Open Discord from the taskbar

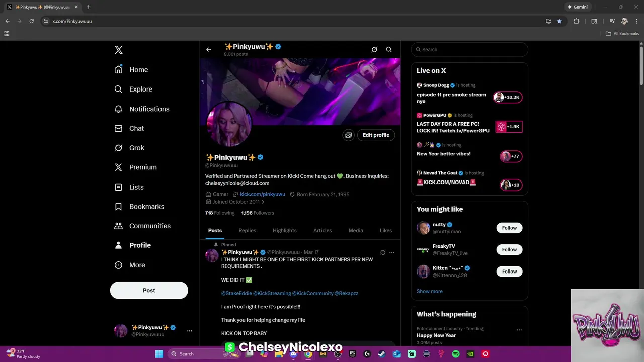pos(293,354)
